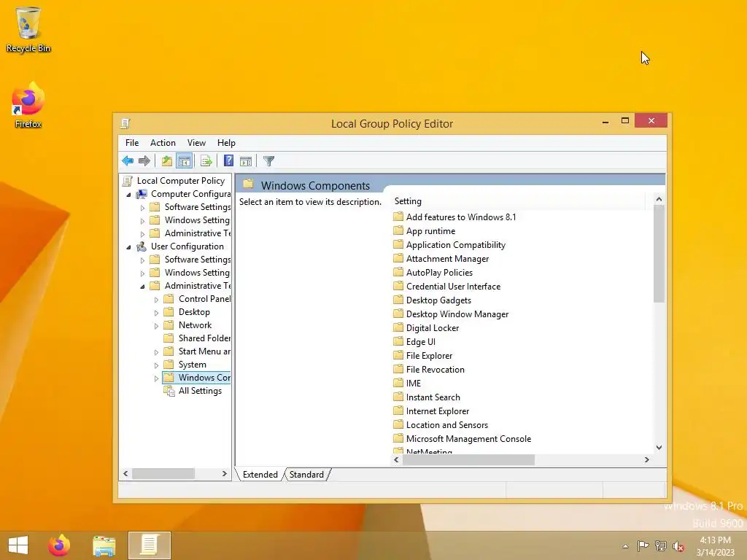Click settings list scroll down arrow
This screenshot has height=560, width=747.
(659, 447)
